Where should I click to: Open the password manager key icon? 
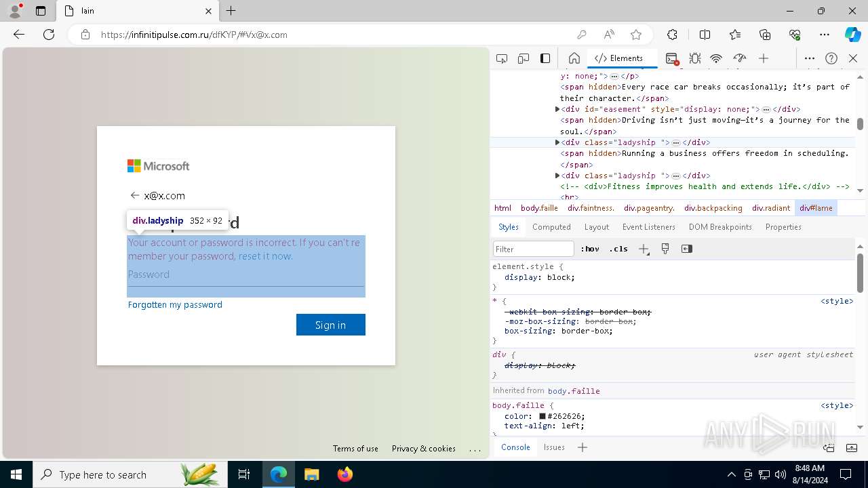[582, 35]
